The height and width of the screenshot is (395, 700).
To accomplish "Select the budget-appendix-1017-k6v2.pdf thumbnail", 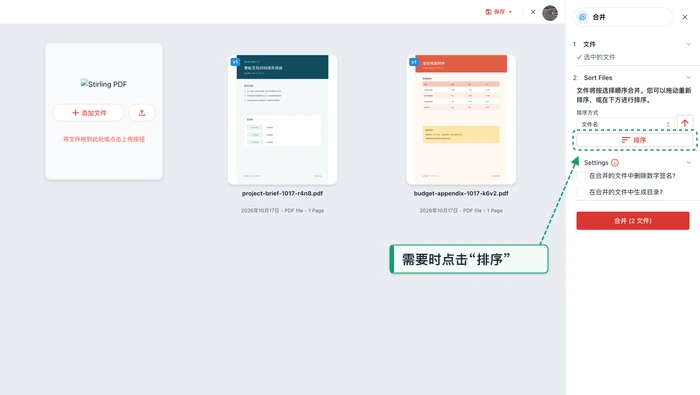I will pos(461,120).
